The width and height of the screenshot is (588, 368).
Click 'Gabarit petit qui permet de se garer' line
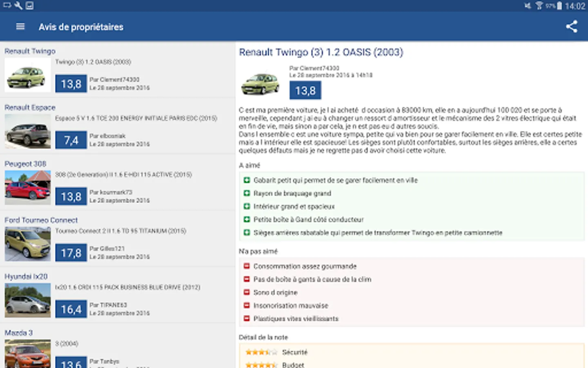[336, 180]
